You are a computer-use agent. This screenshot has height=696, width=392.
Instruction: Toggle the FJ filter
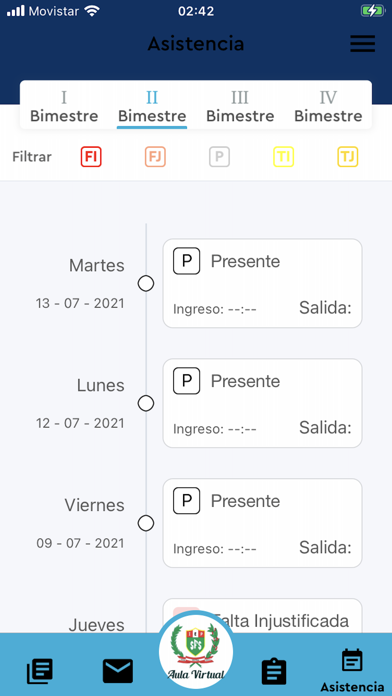[155, 157]
